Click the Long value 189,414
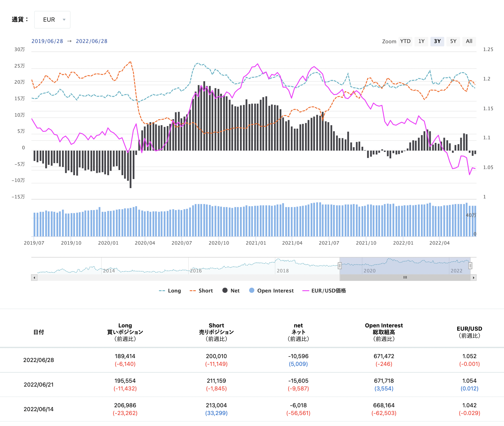Image resolution: width=504 pixels, height=426 pixels. point(125,356)
